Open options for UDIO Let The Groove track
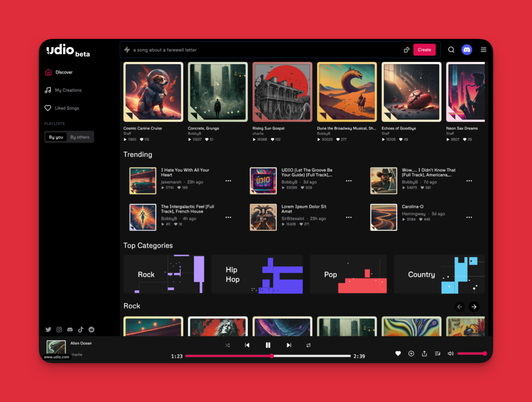532x402 pixels. click(x=349, y=181)
